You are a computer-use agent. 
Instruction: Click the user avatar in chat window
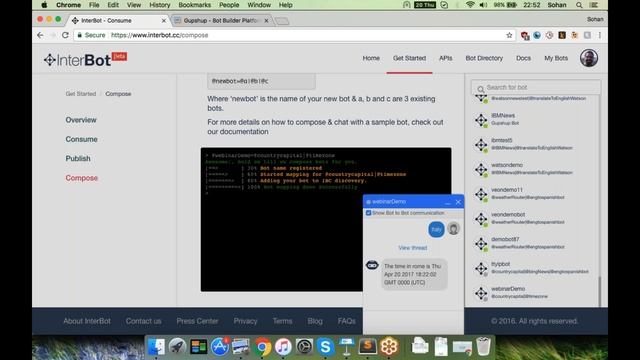tap(453, 229)
